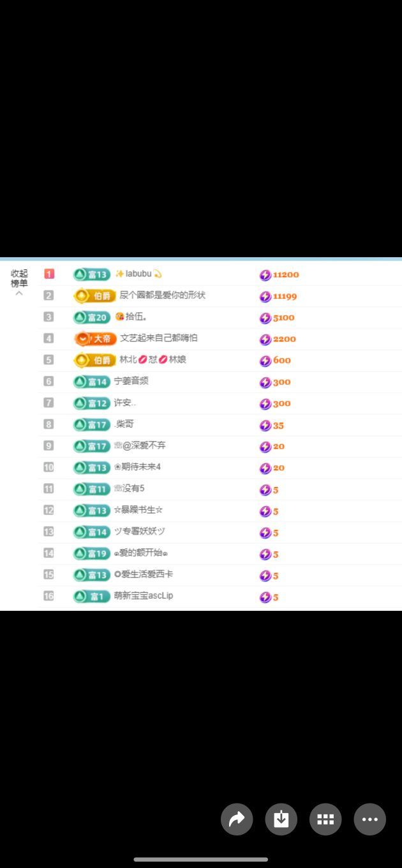Select username labubu
The image size is (402, 868).
[138, 274]
